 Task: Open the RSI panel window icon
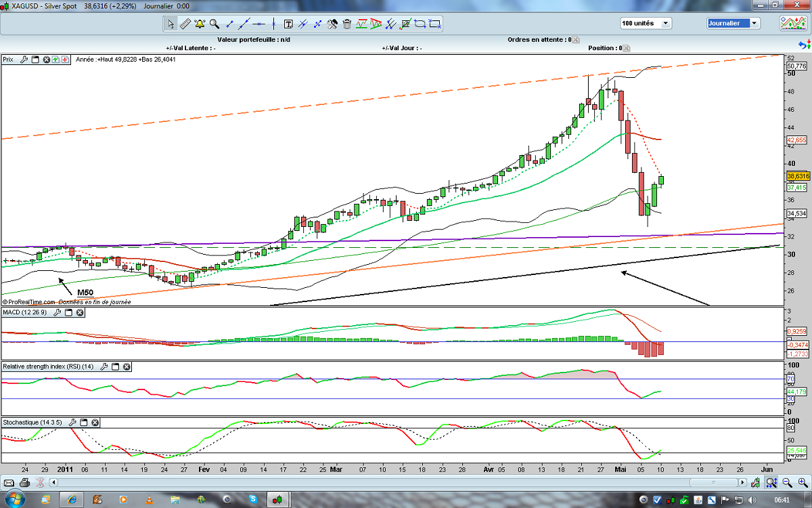coord(115,366)
